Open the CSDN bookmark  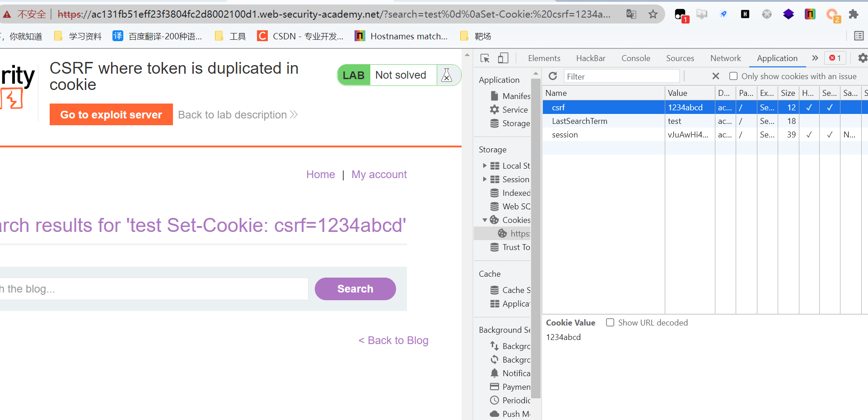coord(300,36)
